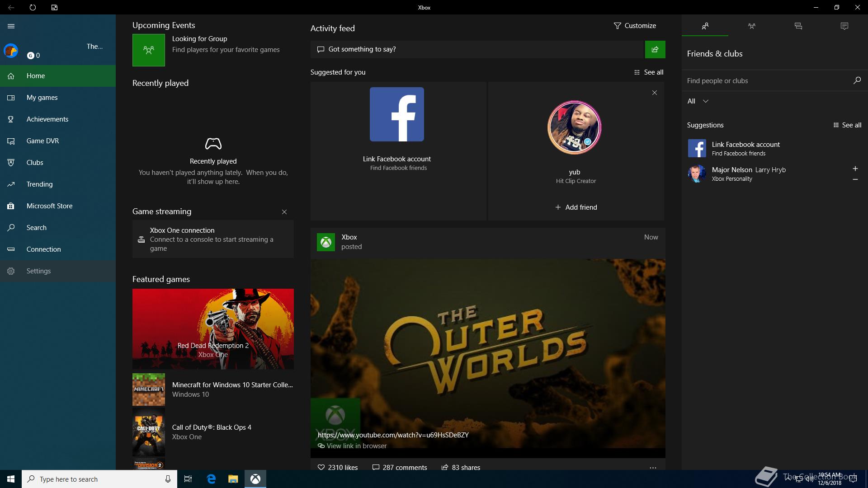Open Search in the sidebar

58,228
